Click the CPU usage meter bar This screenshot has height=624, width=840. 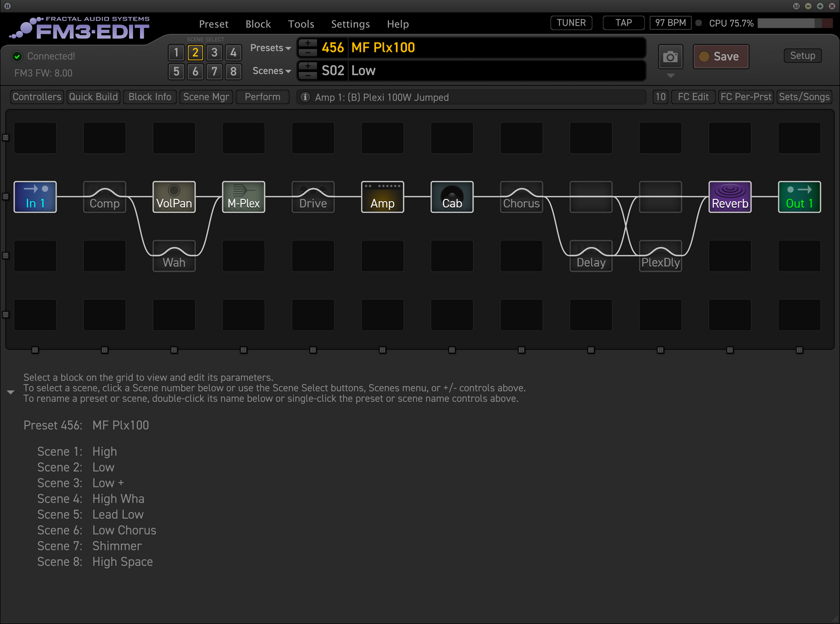tap(795, 23)
